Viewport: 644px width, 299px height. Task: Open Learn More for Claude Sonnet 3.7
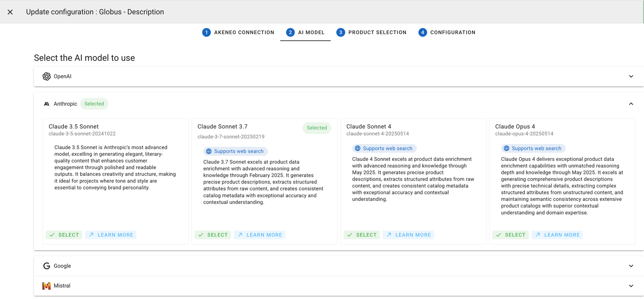[x=260, y=235]
